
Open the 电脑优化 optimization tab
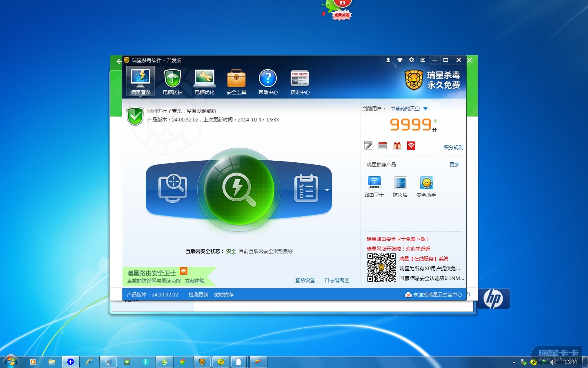(x=205, y=81)
